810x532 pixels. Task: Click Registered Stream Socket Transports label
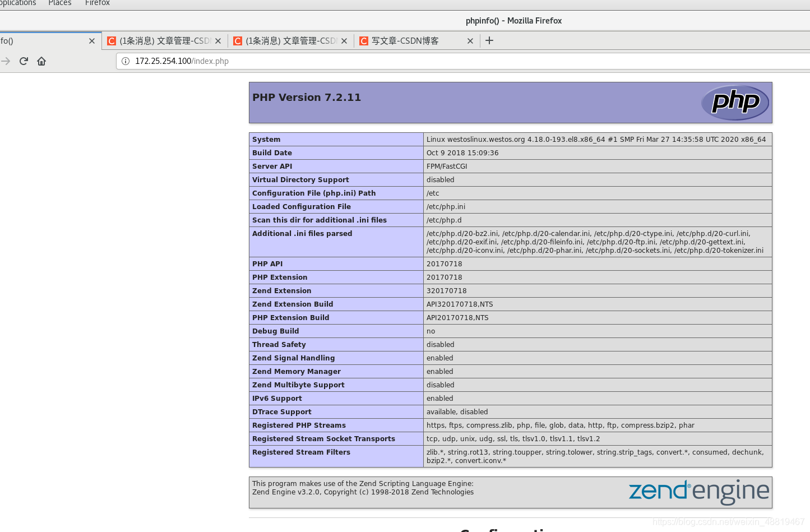point(323,439)
